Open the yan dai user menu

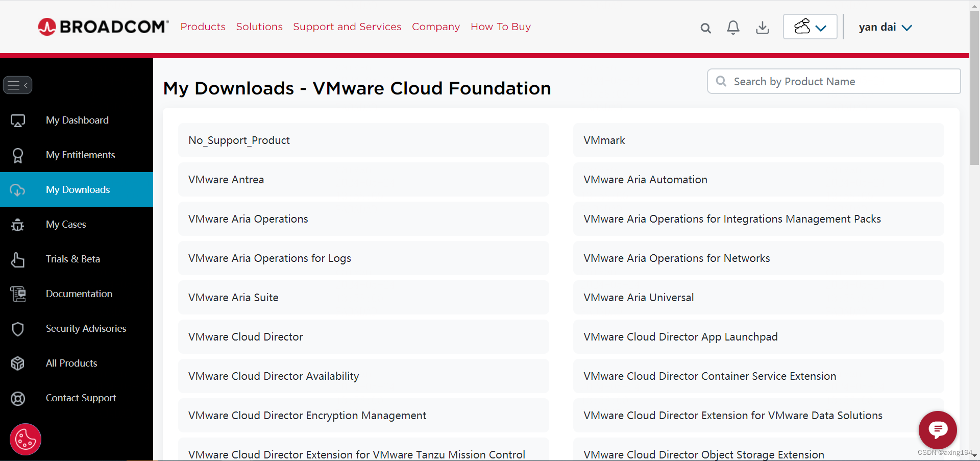pyautogui.click(x=885, y=27)
